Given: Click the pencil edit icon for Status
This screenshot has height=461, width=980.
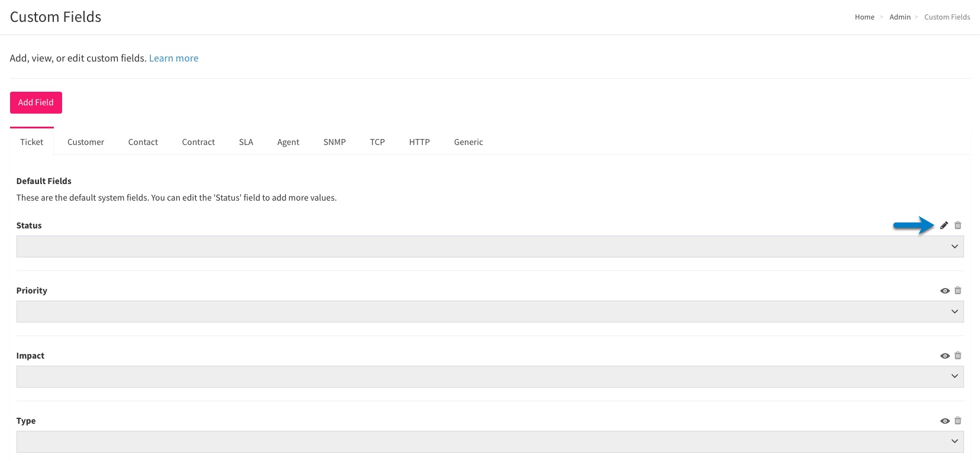Looking at the screenshot, I should [x=944, y=225].
